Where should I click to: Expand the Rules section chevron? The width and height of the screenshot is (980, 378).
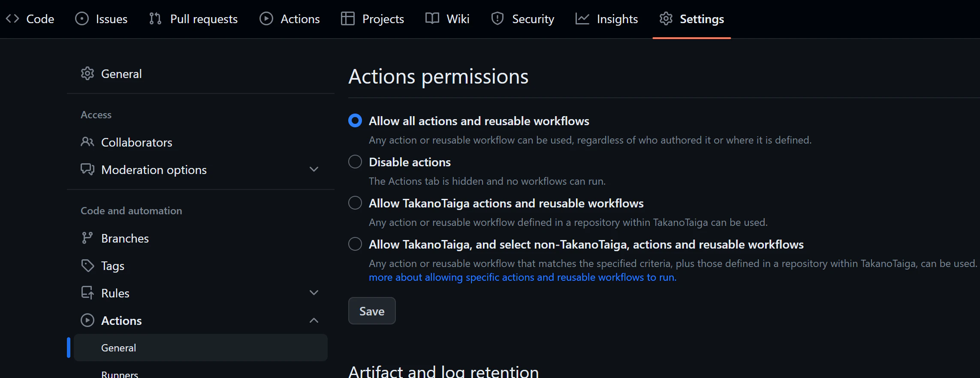(314, 293)
